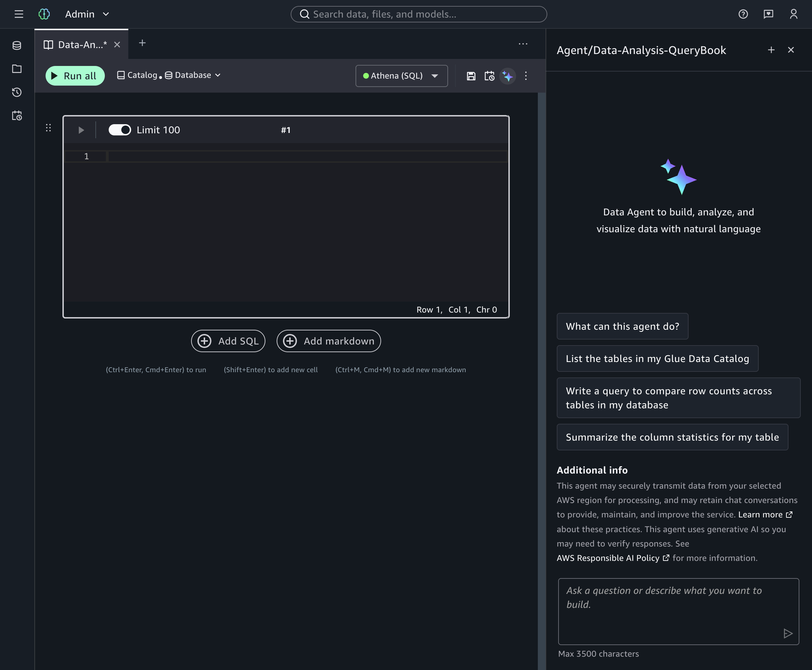
Task: Save the querybook using the save icon
Action: click(471, 76)
